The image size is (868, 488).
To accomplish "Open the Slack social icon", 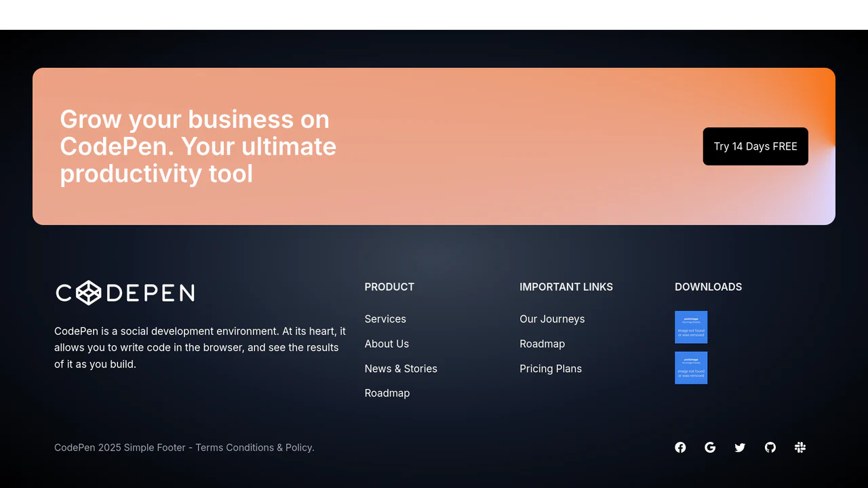I will pyautogui.click(x=800, y=447).
